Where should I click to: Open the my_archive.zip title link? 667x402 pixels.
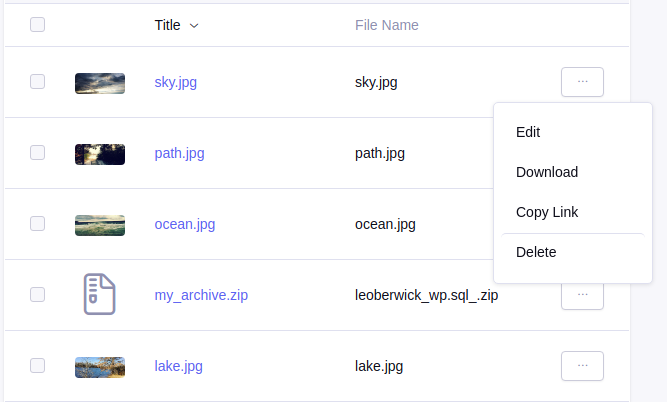[201, 295]
